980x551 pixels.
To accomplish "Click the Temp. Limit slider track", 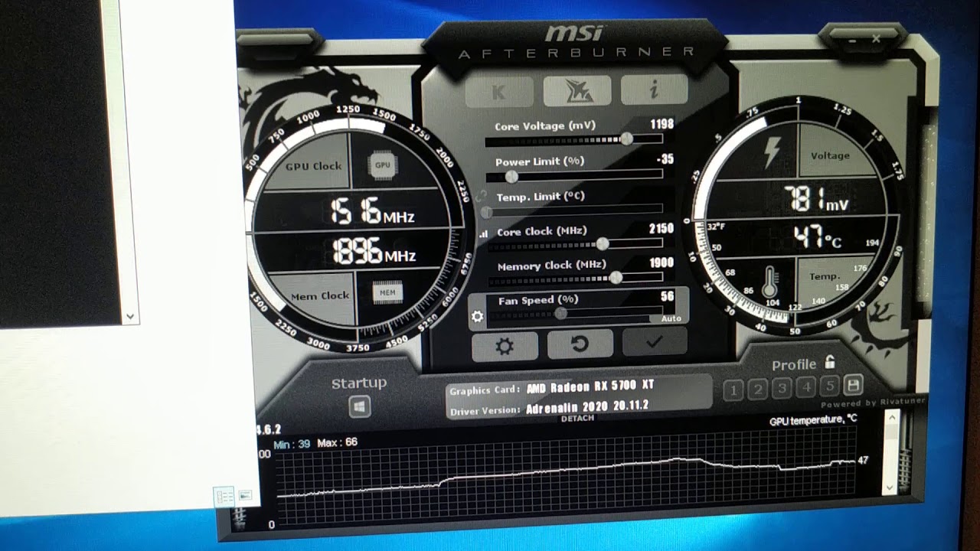I will pos(574,209).
